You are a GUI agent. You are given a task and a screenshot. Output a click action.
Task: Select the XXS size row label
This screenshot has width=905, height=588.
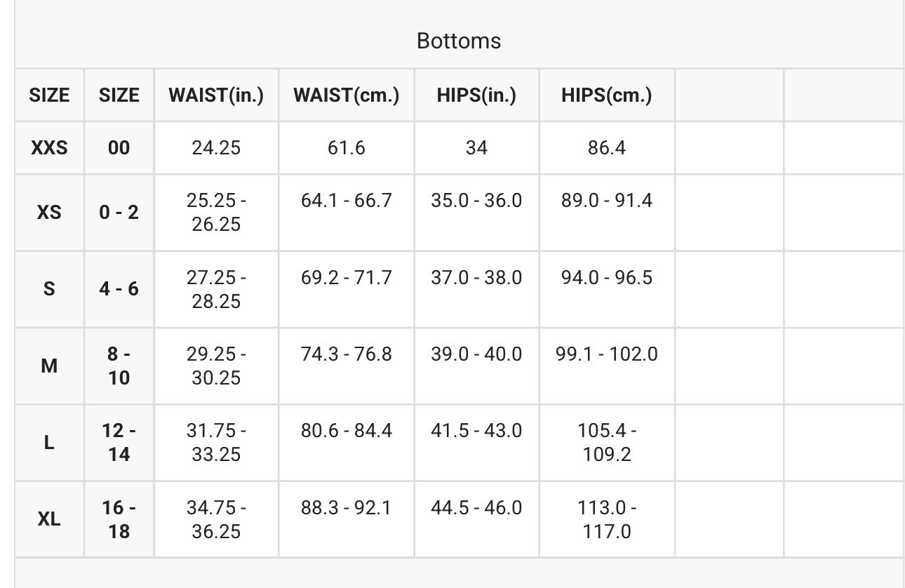tap(49, 148)
